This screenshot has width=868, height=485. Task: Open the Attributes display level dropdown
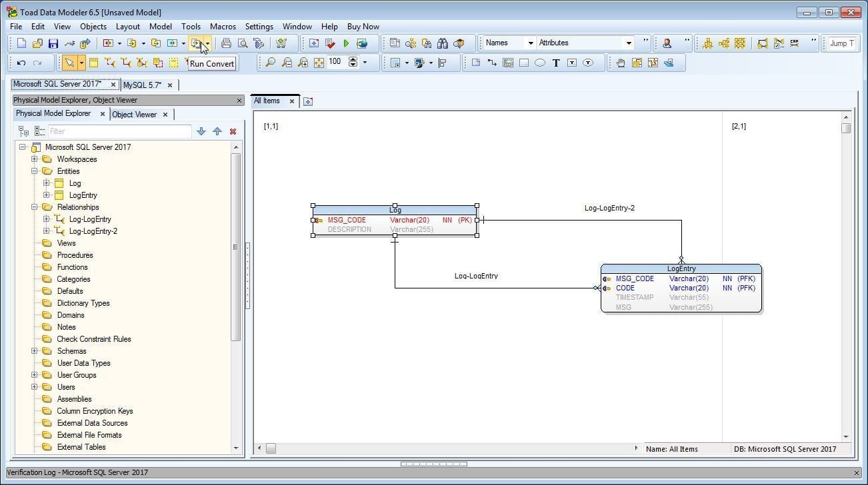click(x=628, y=43)
